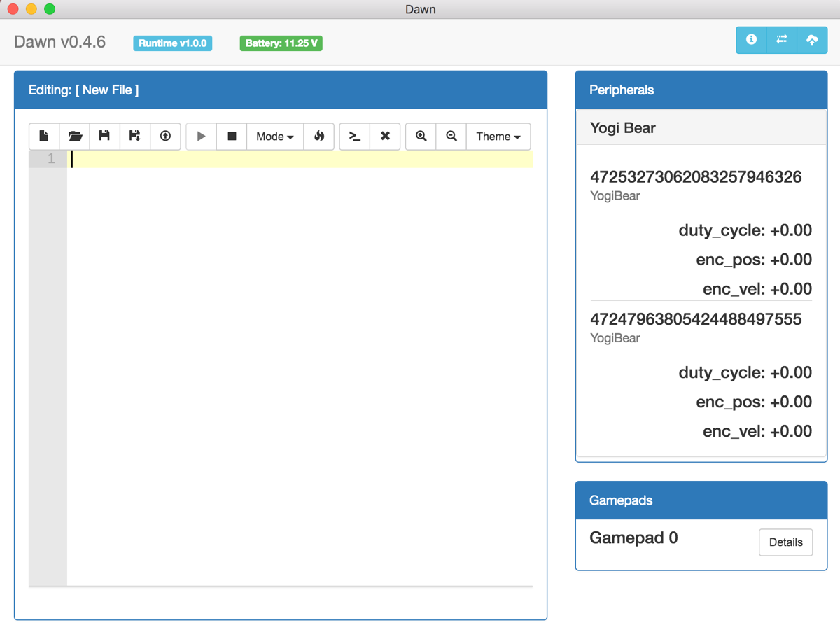Image resolution: width=840 pixels, height=630 pixels.
Task: Click the Gamepad 0 label
Action: coord(633,538)
